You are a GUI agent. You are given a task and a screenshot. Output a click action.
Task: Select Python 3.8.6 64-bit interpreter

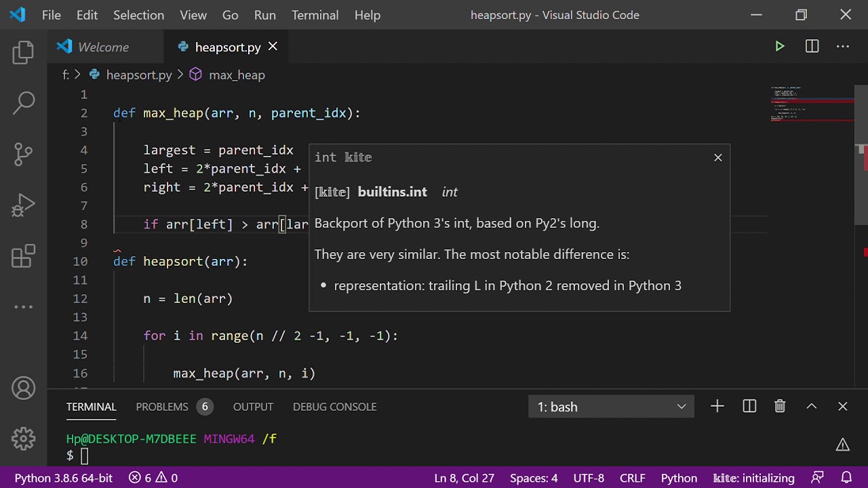click(64, 478)
